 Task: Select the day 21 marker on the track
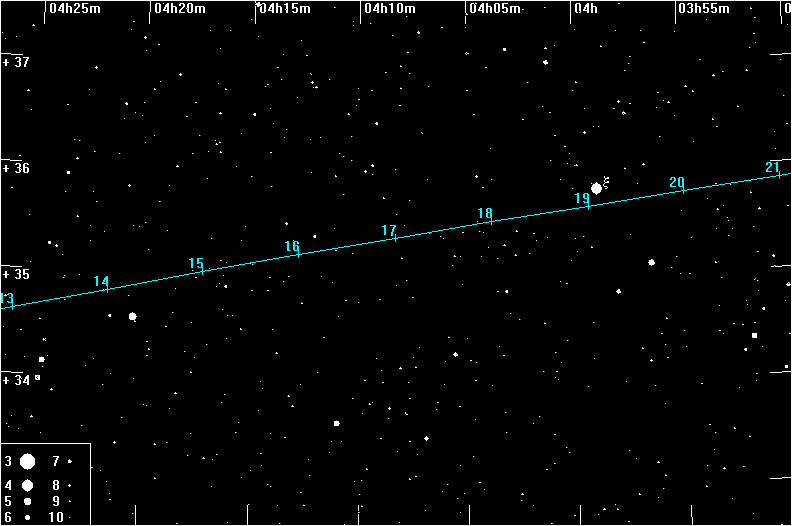coord(778,174)
